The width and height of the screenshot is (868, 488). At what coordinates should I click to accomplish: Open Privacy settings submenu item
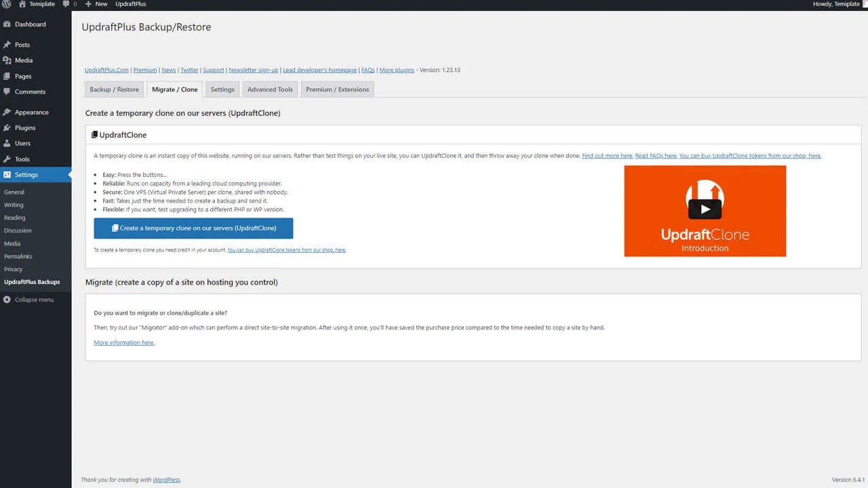pyautogui.click(x=14, y=269)
